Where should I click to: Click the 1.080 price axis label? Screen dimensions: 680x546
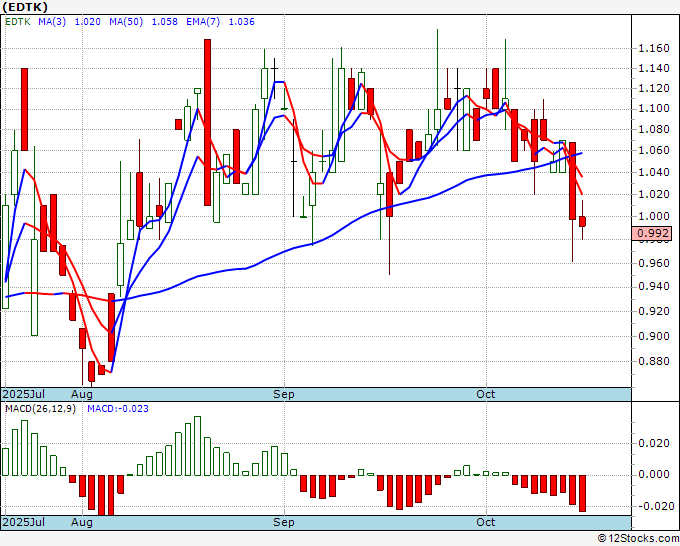(x=654, y=129)
